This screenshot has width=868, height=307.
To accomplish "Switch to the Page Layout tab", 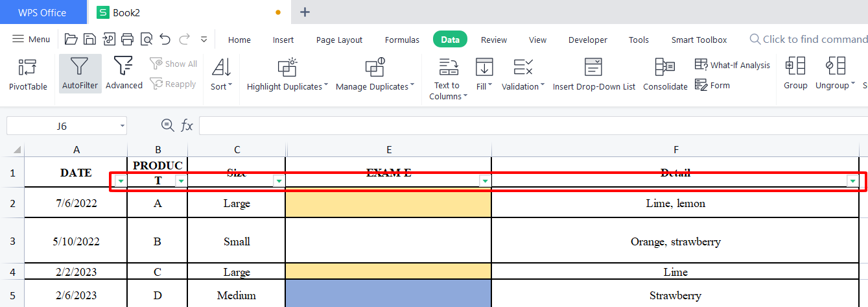I will pyautogui.click(x=339, y=40).
